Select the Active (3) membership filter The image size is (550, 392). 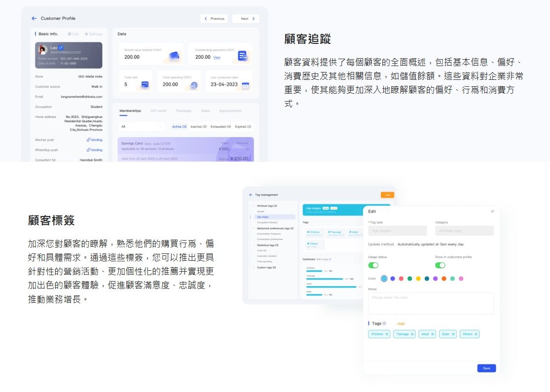click(179, 127)
